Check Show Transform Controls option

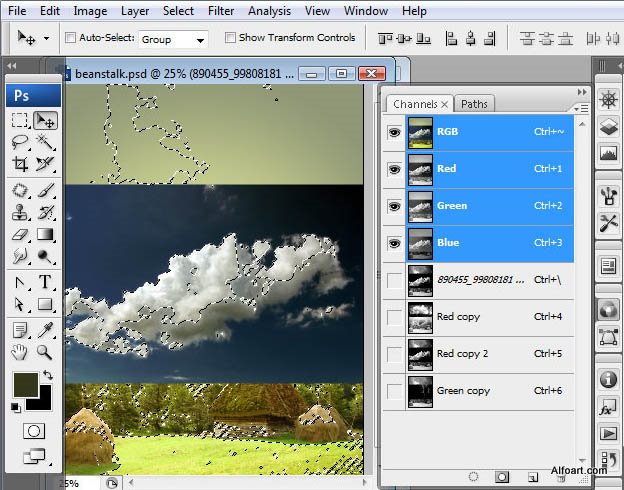tap(230, 38)
